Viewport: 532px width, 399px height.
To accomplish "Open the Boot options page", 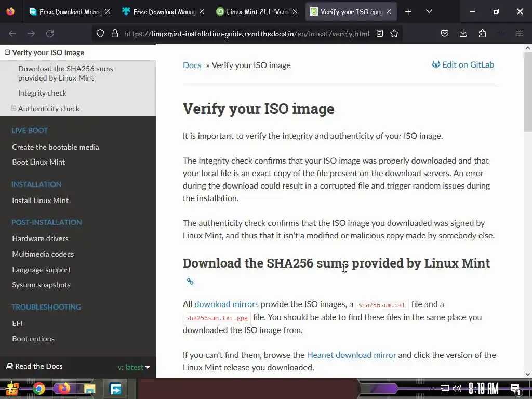I will pos(33,339).
